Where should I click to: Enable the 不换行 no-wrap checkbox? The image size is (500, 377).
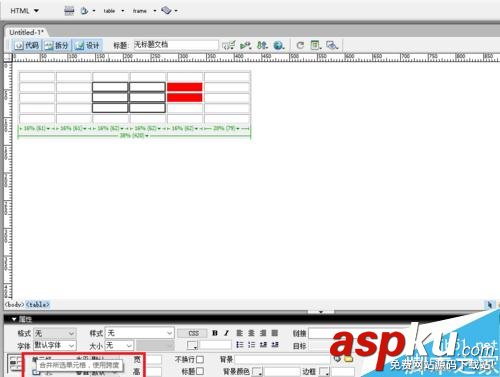[x=200, y=359]
